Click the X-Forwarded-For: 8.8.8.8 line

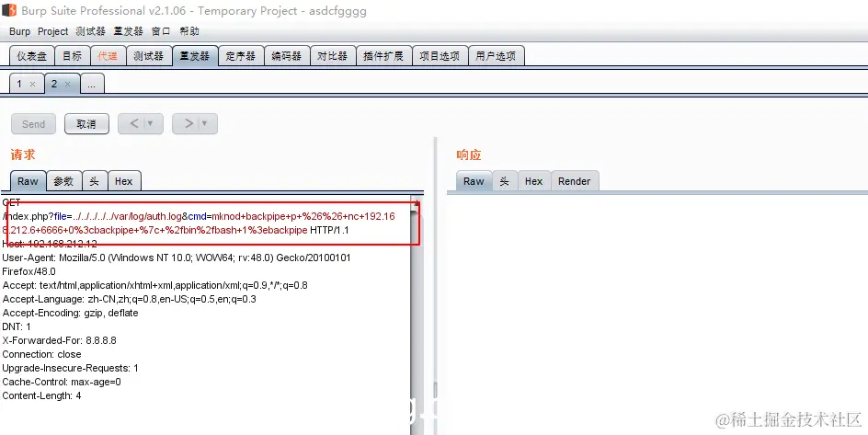tap(59, 341)
